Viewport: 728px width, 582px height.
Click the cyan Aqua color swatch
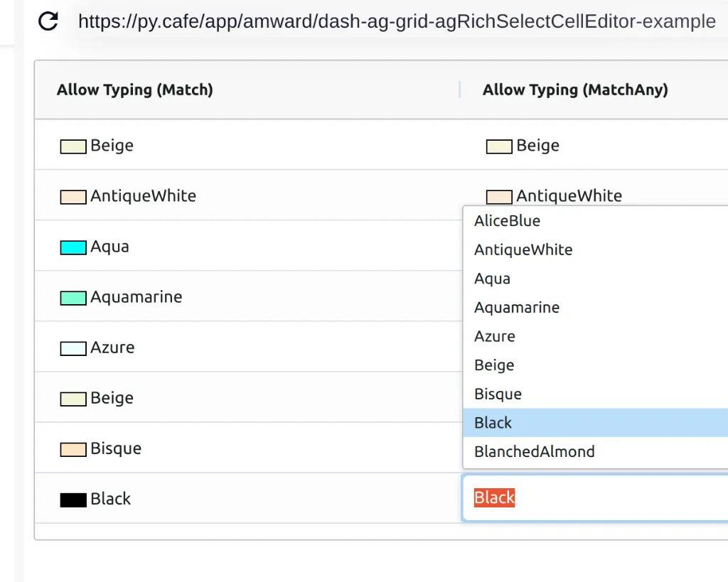click(73, 247)
